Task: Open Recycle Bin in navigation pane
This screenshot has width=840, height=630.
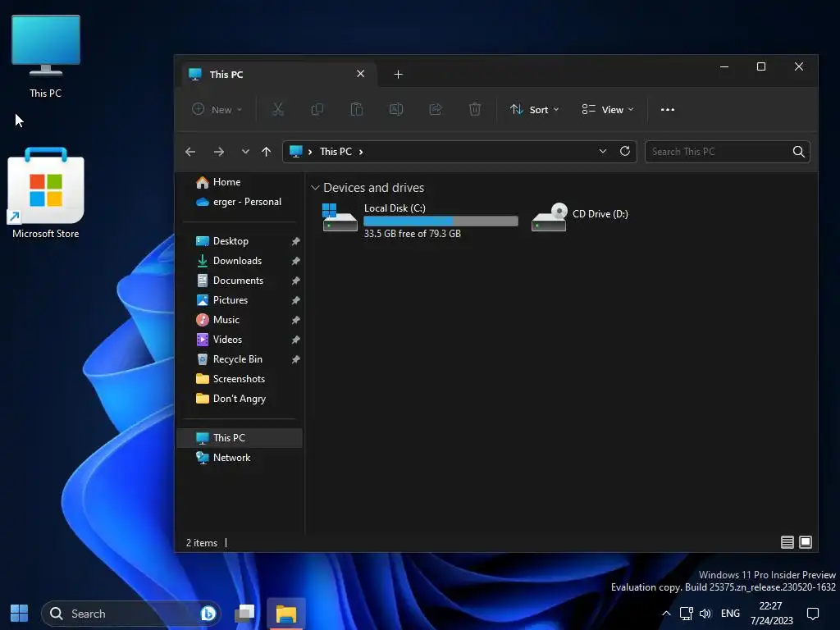Action: 240,359
